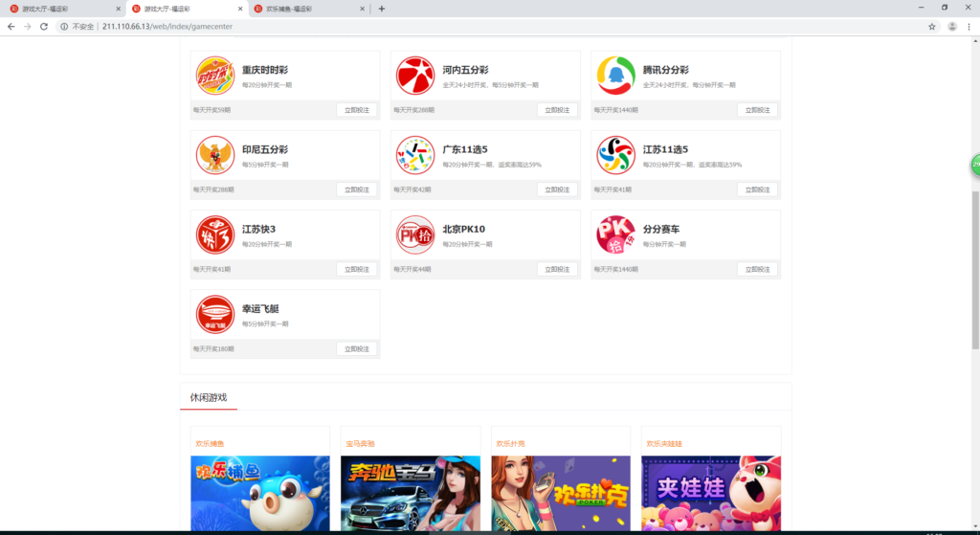This screenshot has height=535, width=980.
Task: Select the 休闲游戏 section tab
Action: tap(209, 397)
